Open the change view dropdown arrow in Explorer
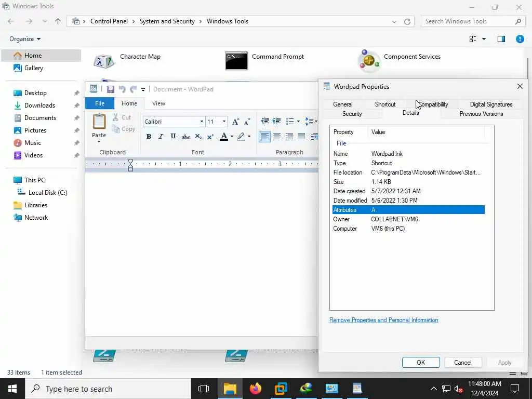The image size is (532, 399). click(x=484, y=39)
